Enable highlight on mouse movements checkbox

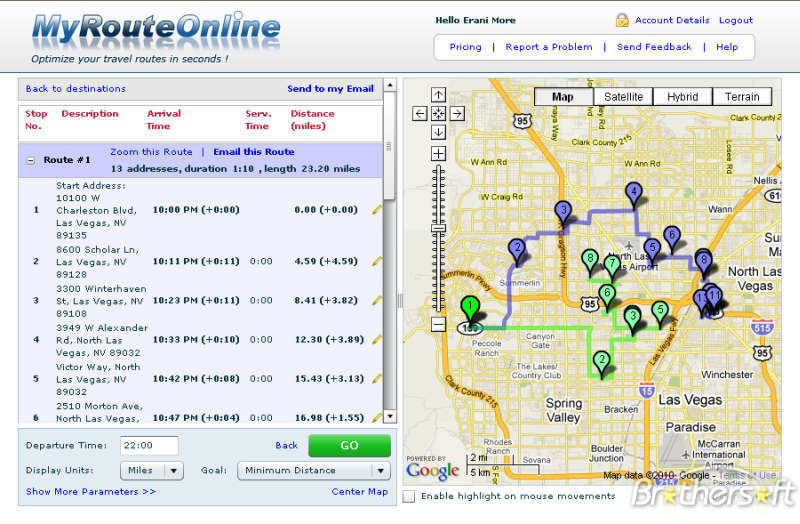tap(409, 496)
